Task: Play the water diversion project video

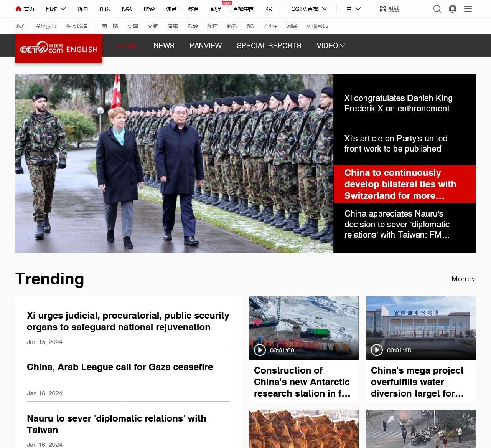Action: click(x=377, y=350)
